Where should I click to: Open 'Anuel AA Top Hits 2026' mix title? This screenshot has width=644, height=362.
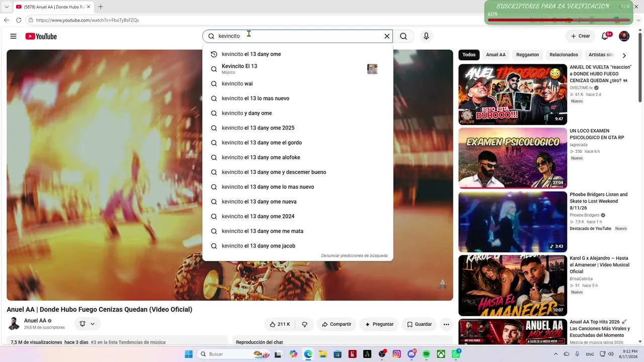pyautogui.click(x=599, y=329)
